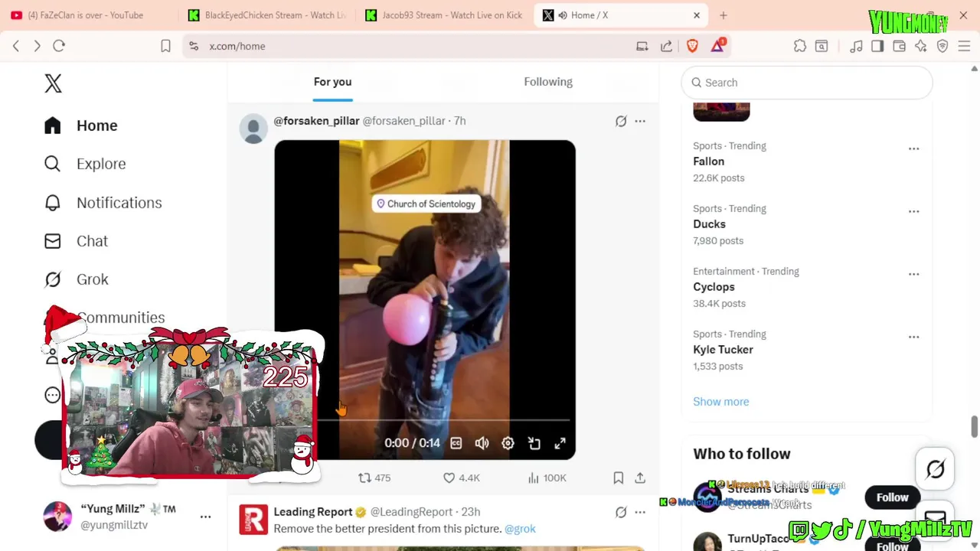
Task: Switch to Jacob93 Stream tab
Action: coord(445,15)
